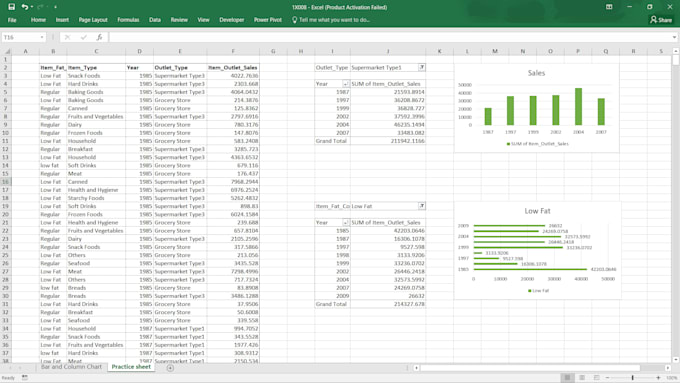Click the 2004 bar in the Sales chart
680x383 pixels.
579,107
